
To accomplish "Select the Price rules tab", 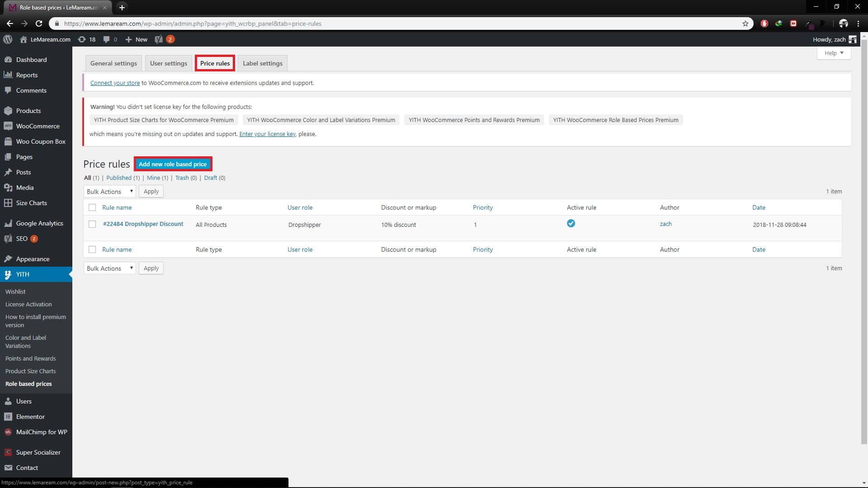I will (215, 63).
